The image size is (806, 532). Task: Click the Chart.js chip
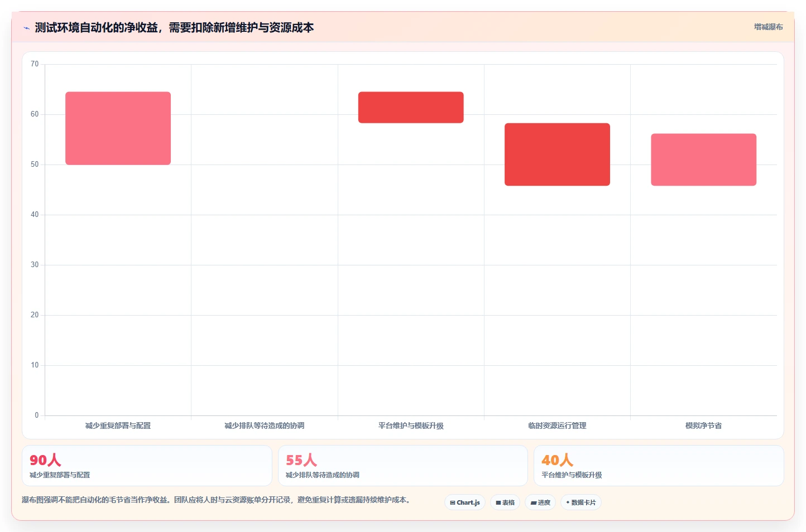[x=465, y=502]
